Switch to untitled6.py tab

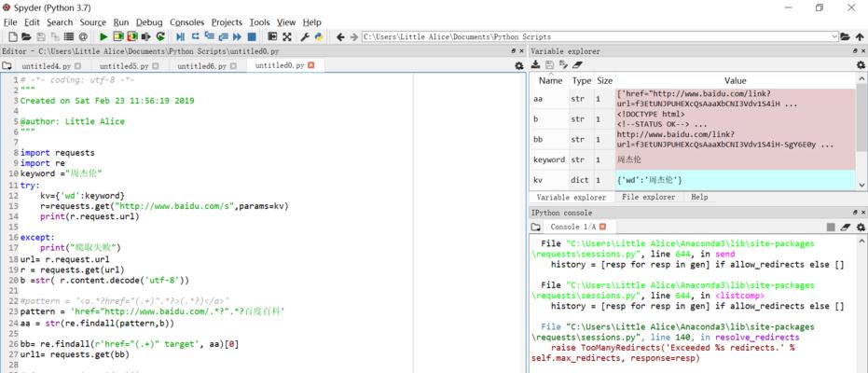pyautogui.click(x=202, y=66)
